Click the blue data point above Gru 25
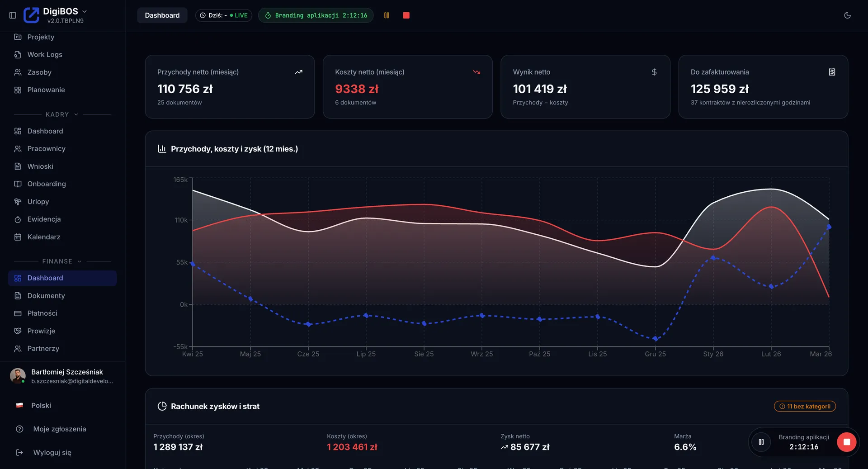Screen dimensions: 868x469 (656, 338)
